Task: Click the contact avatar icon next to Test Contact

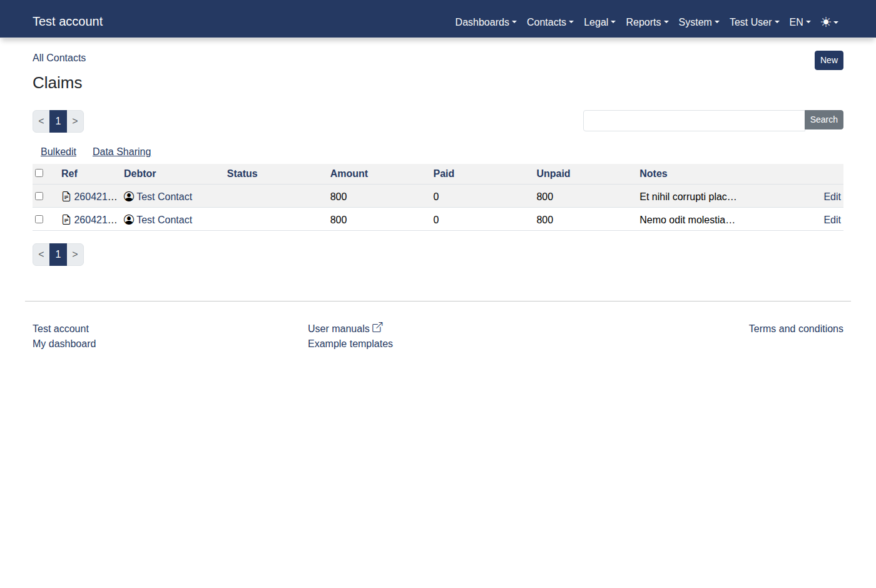Action: (129, 196)
